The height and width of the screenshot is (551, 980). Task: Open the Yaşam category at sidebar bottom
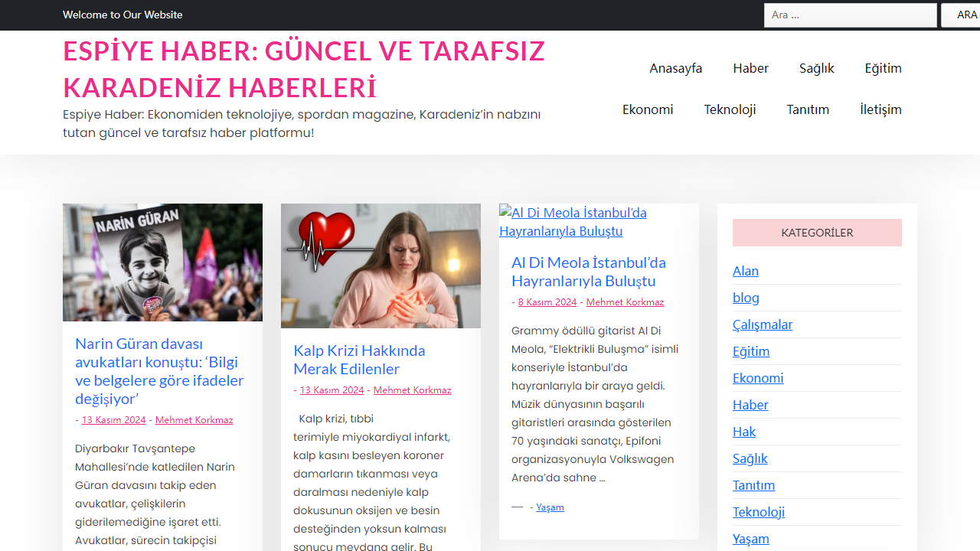752,539
